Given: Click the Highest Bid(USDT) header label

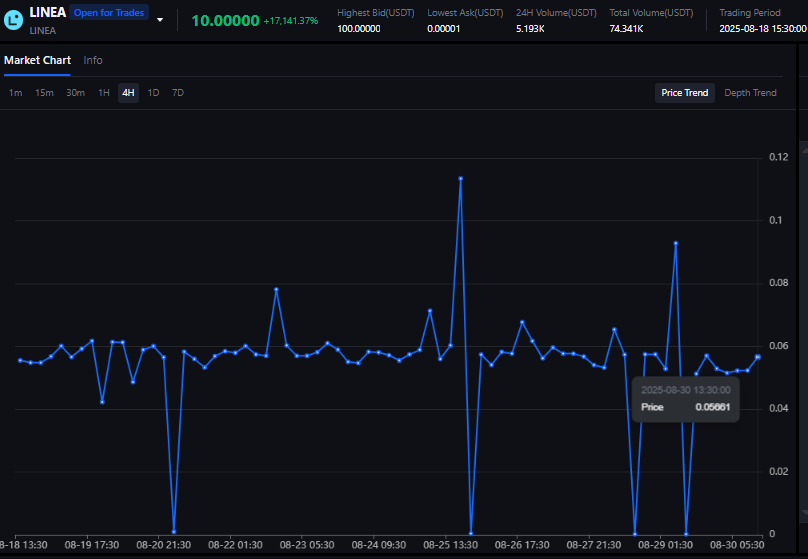Looking at the screenshot, I should point(376,13).
